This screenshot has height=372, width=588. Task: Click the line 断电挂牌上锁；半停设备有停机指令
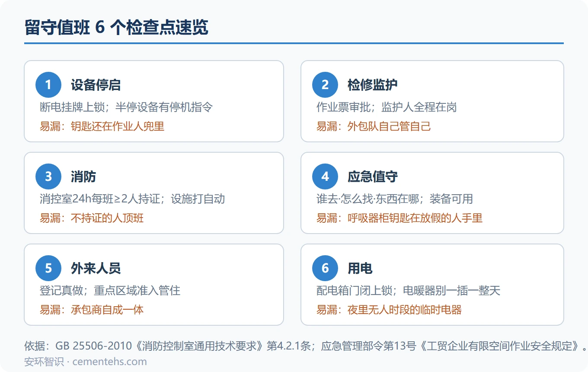(x=126, y=107)
